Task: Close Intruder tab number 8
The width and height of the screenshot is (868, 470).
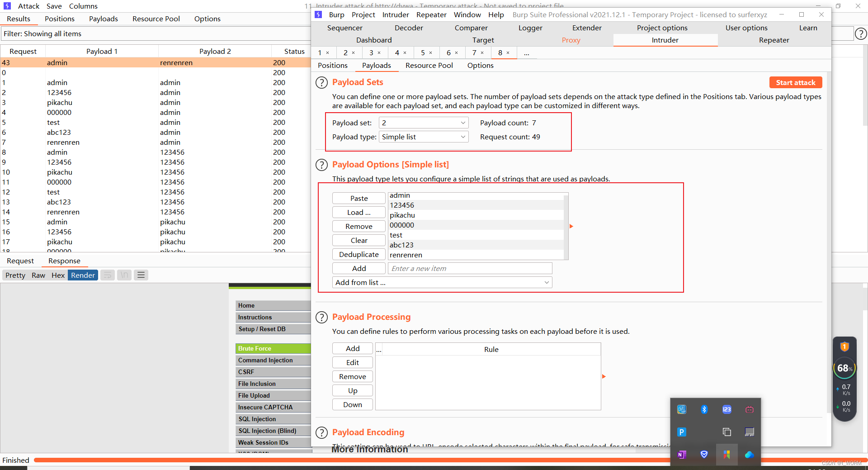Action: pyautogui.click(x=508, y=53)
